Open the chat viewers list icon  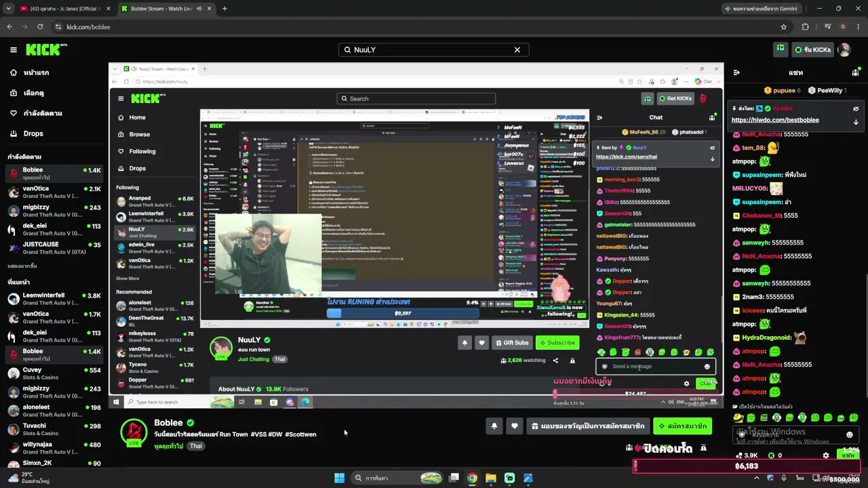click(855, 73)
